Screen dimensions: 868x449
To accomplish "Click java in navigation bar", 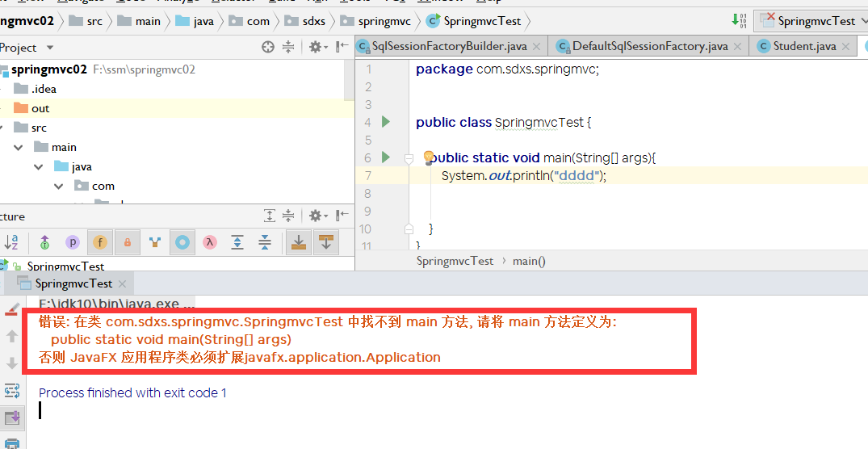I will [195, 21].
